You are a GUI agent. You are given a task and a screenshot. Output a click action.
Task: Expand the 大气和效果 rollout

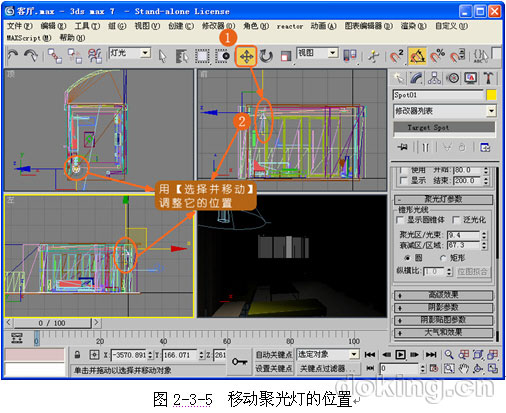point(443,332)
